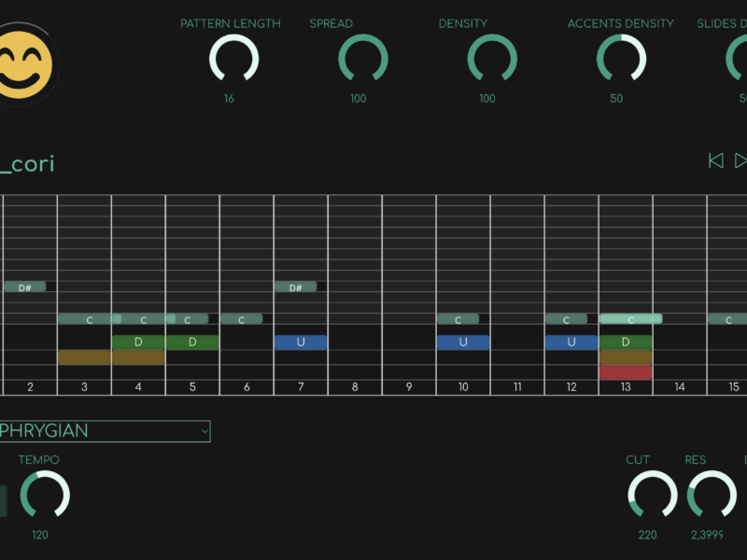Expand the scale list via chevron arrow
This screenshot has width=747, height=560.
click(x=204, y=430)
